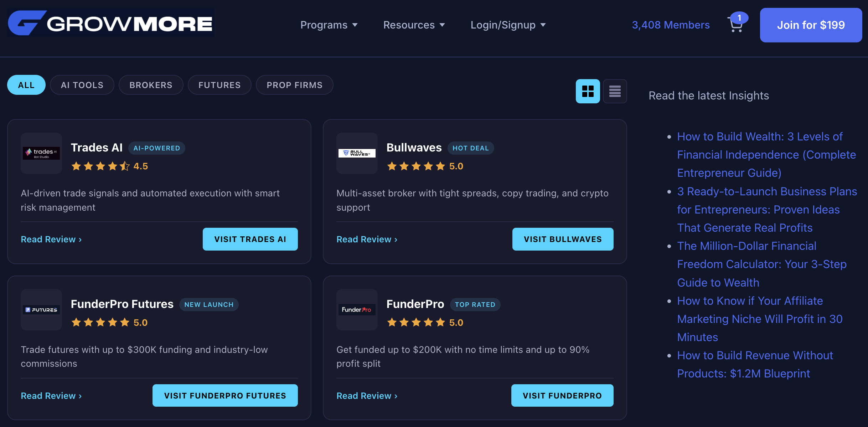The height and width of the screenshot is (427, 868).
Task: Switch to list view layout
Action: point(615,91)
